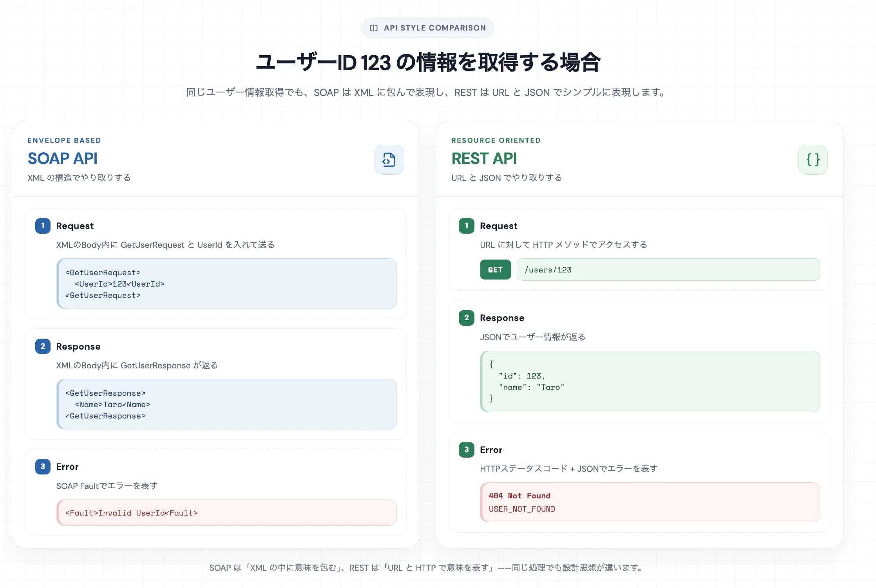876x588 pixels.
Task: Click the "id": 123 JSON line
Action: tap(522, 376)
